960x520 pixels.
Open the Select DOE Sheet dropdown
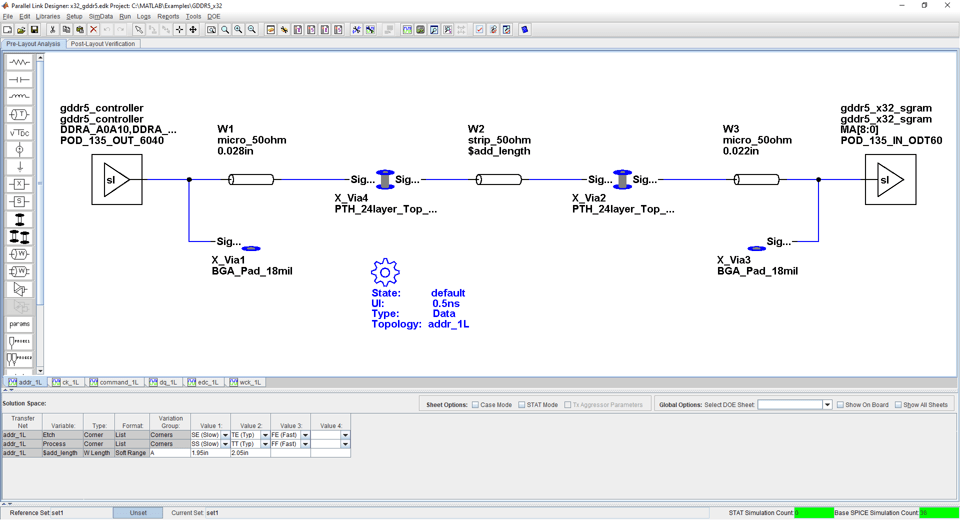827,405
